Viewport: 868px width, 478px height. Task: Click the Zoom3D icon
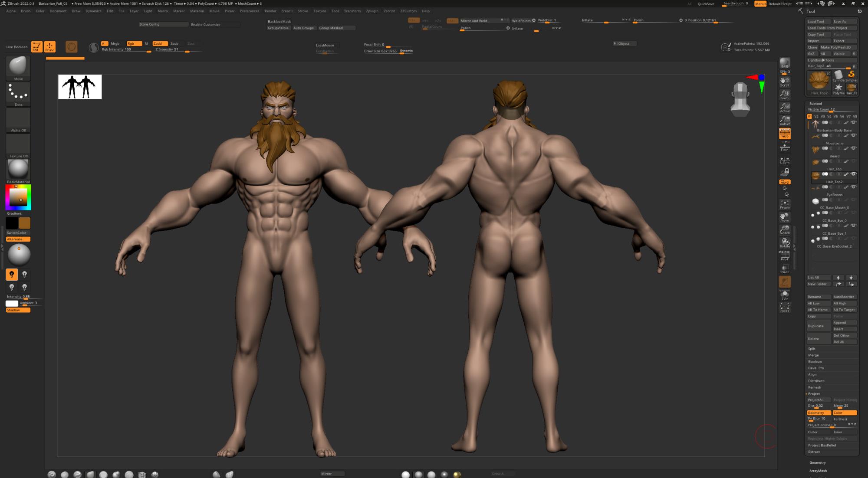pos(785,230)
